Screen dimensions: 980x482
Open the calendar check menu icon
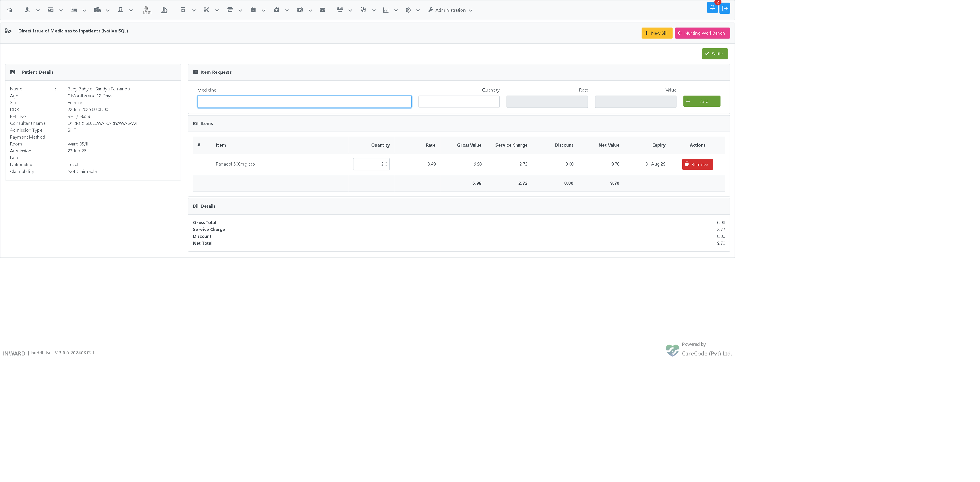[253, 10]
